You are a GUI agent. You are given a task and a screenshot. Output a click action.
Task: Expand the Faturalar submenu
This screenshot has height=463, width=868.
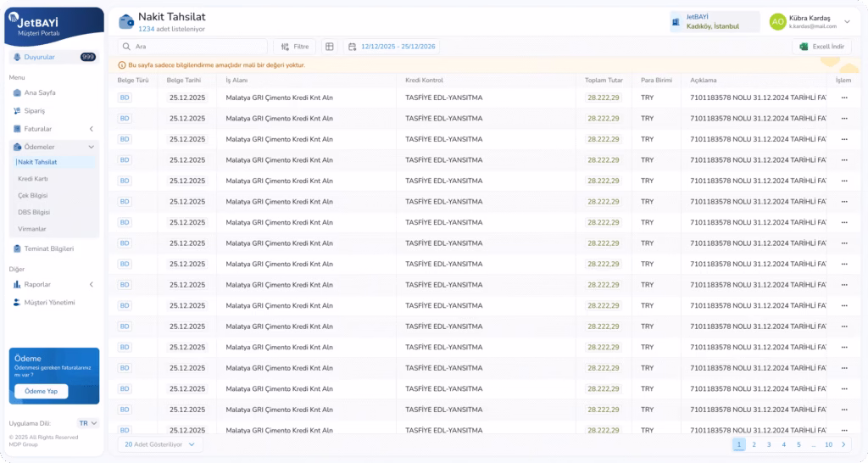pyautogui.click(x=91, y=129)
